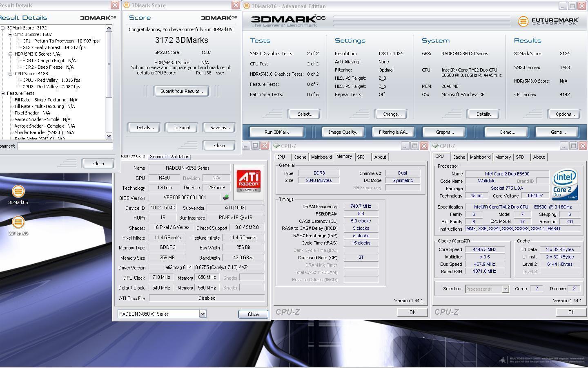
Task: Switch to the Sensors tab in GPU-Z
Action: pyautogui.click(x=158, y=157)
